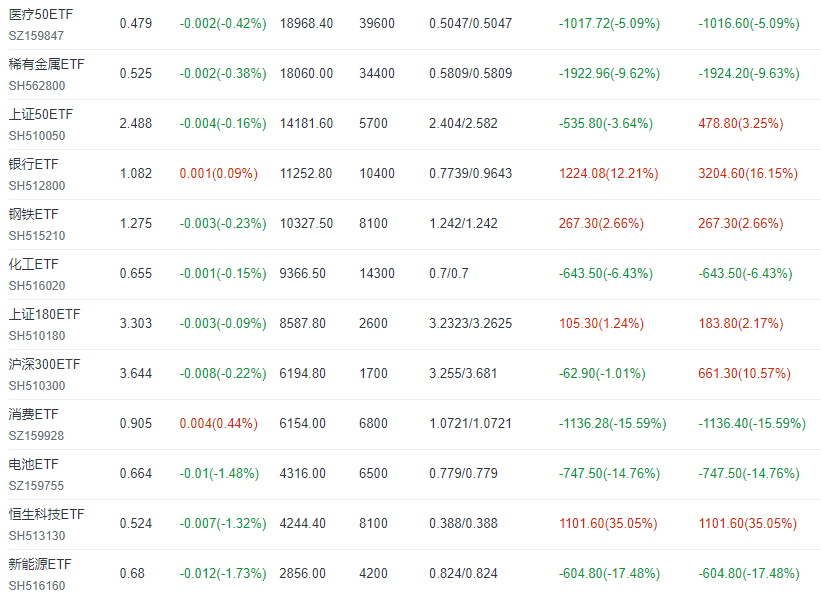Click the holding quantity 39600

coord(377,24)
